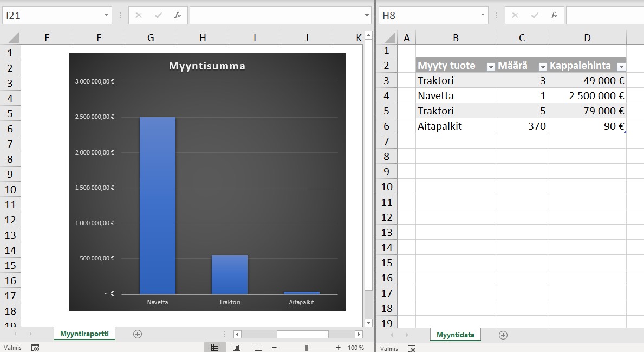Expand the left formula bar chevron
The image size is (644, 352).
point(367,15)
